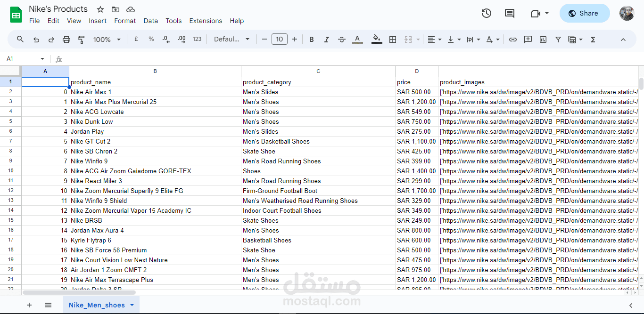Select the Paint format roller icon

point(81,40)
